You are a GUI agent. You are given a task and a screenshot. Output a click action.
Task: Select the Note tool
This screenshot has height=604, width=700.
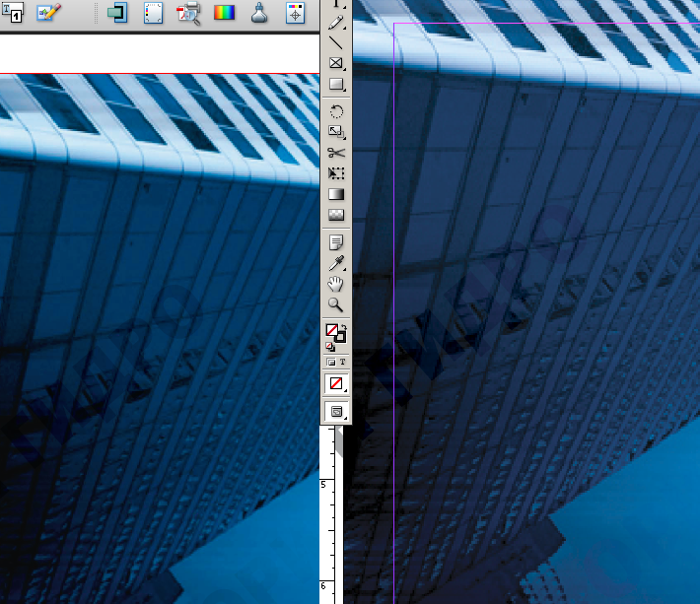pyautogui.click(x=336, y=242)
